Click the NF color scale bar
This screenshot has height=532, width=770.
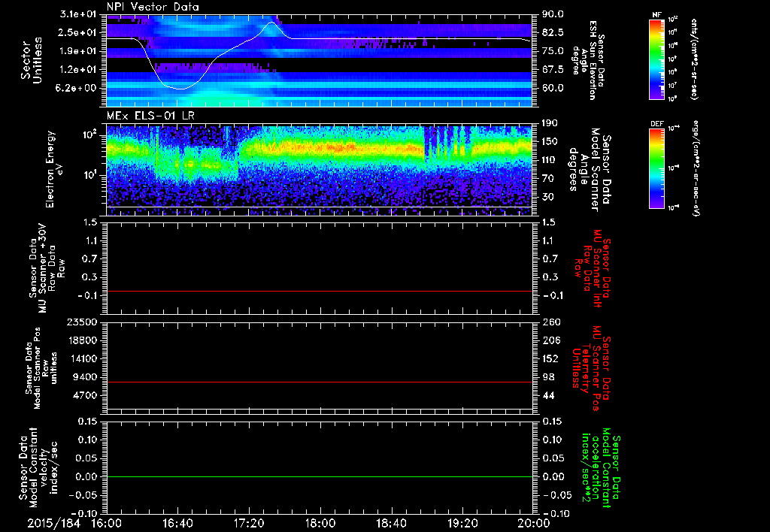656,59
